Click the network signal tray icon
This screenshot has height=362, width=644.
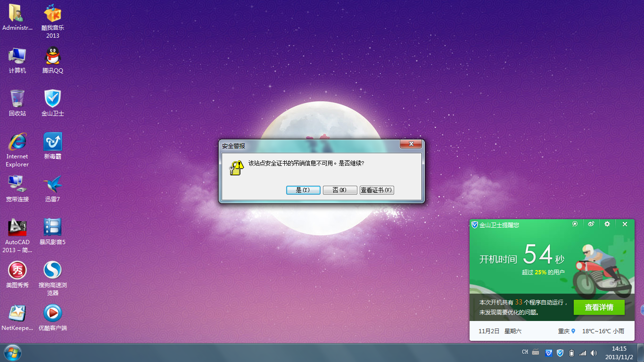click(x=583, y=353)
